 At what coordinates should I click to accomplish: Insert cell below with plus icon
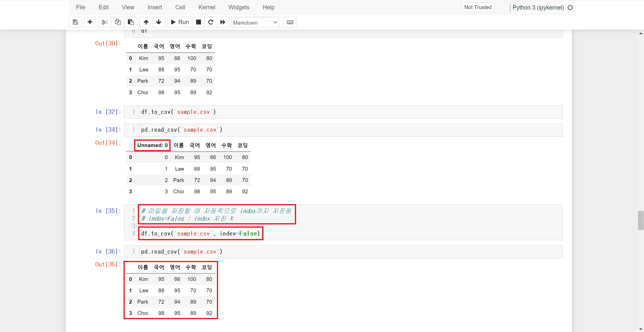click(x=90, y=22)
